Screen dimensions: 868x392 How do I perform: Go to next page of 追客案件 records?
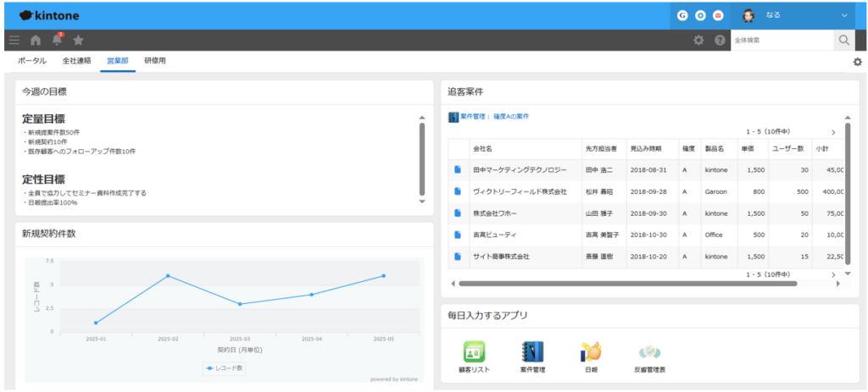pyautogui.click(x=832, y=132)
